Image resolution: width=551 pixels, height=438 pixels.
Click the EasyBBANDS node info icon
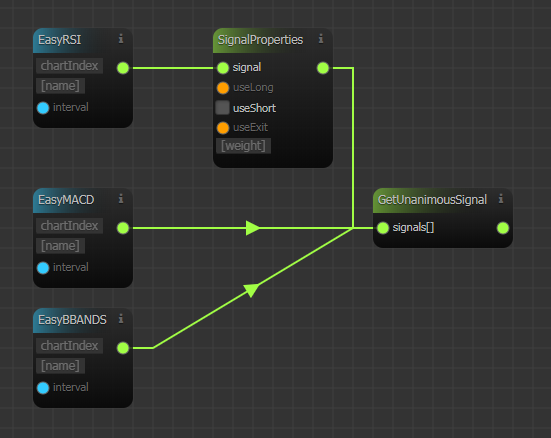(121, 318)
